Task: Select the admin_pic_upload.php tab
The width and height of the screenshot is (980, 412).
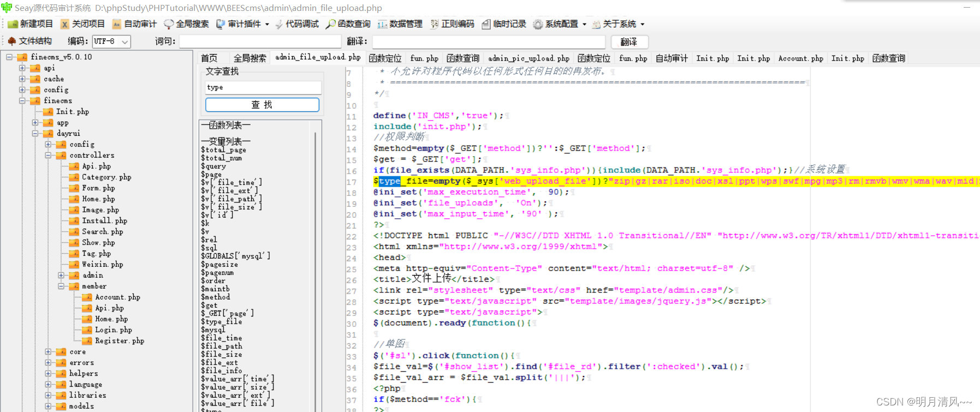Action: point(528,58)
